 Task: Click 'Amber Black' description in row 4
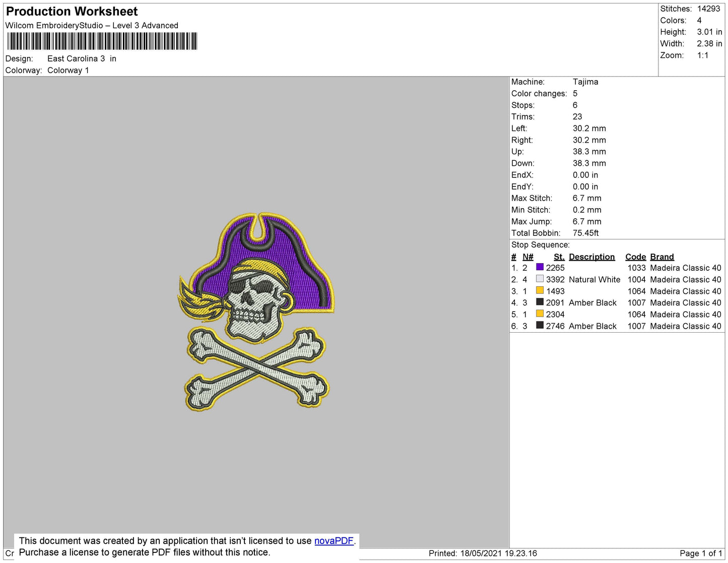pyautogui.click(x=592, y=302)
